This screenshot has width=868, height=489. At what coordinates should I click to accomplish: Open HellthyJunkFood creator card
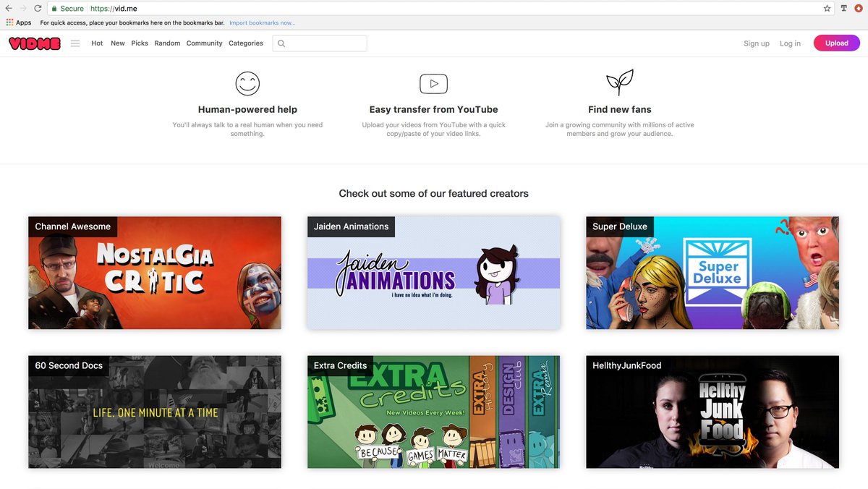pyautogui.click(x=712, y=412)
